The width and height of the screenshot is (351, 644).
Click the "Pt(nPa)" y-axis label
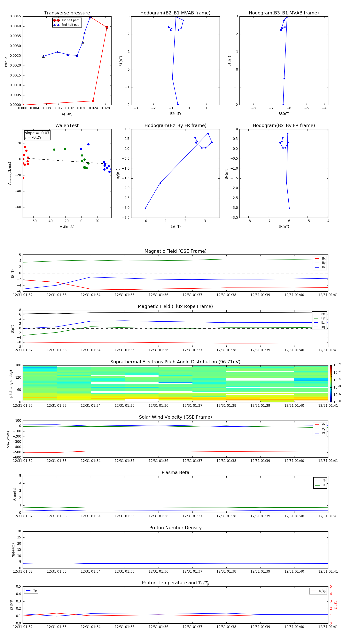tap(6, 61)
